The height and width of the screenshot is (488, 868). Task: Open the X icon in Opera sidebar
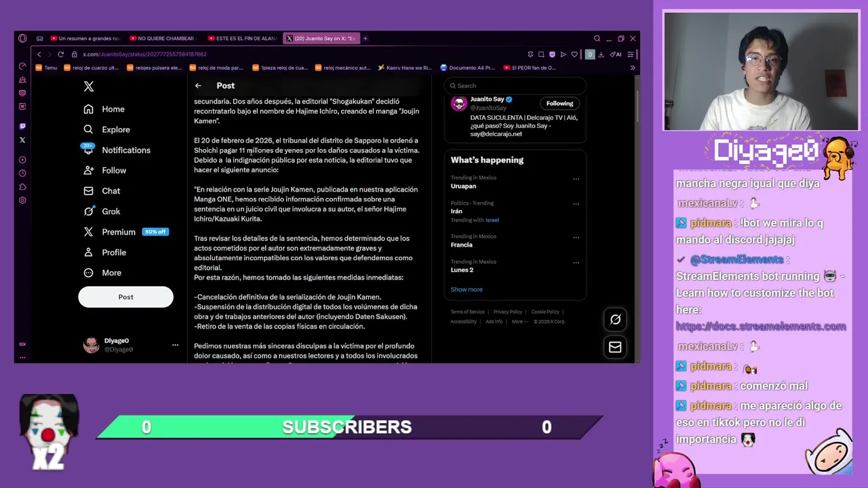(x=22, y=140)
